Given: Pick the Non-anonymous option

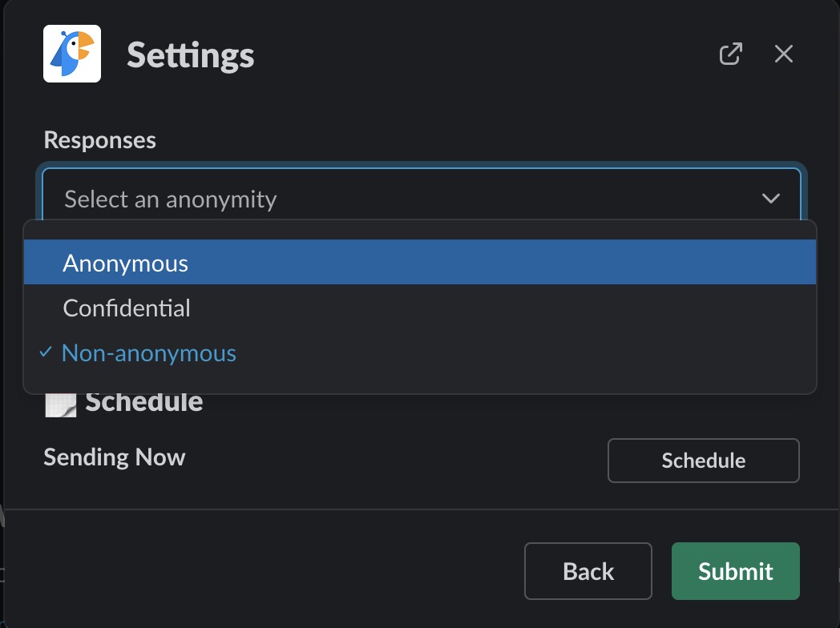Looking at the screenshot, I should (x=149, y=353).
